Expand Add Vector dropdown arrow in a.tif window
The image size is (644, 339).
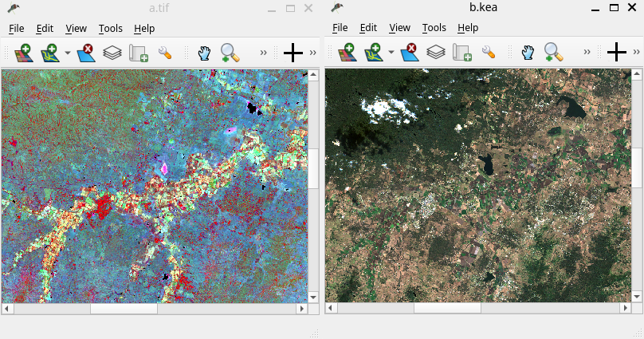68,53
